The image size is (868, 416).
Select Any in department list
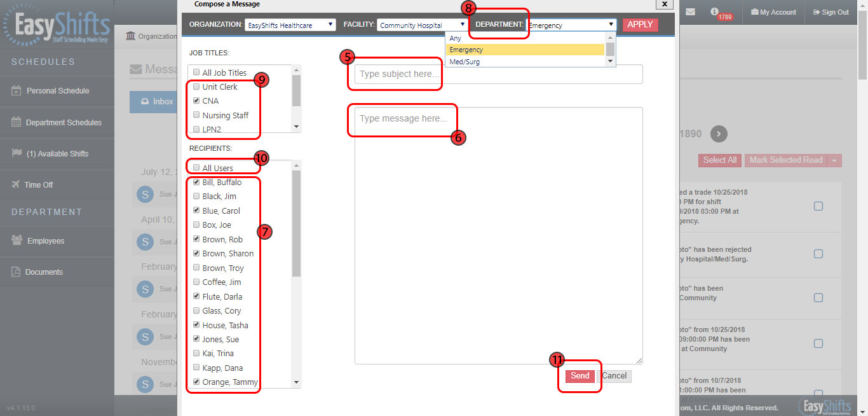(526, 38)
